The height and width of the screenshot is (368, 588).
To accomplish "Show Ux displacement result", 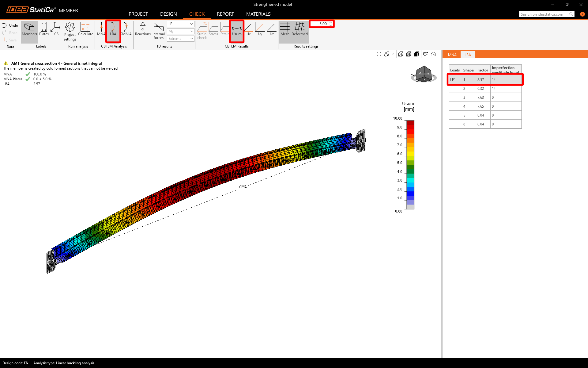I will (248, 29).
